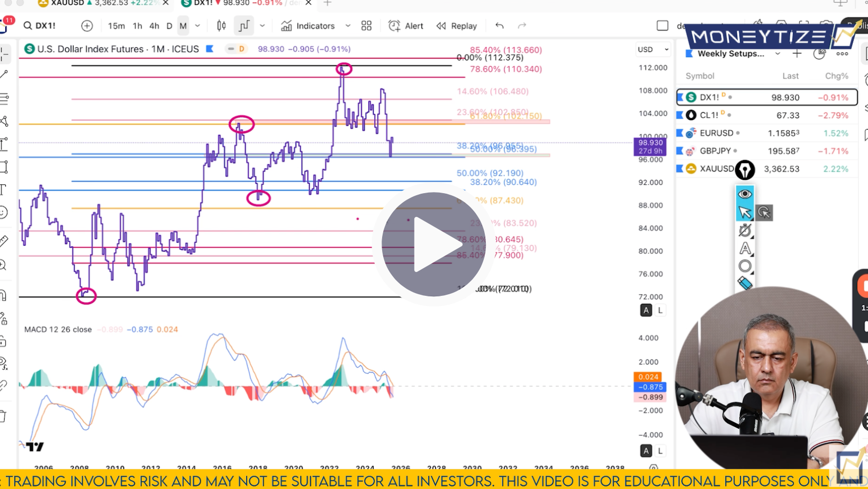
Task: Open a new browser tab
Action: click(x=327, y=3)
